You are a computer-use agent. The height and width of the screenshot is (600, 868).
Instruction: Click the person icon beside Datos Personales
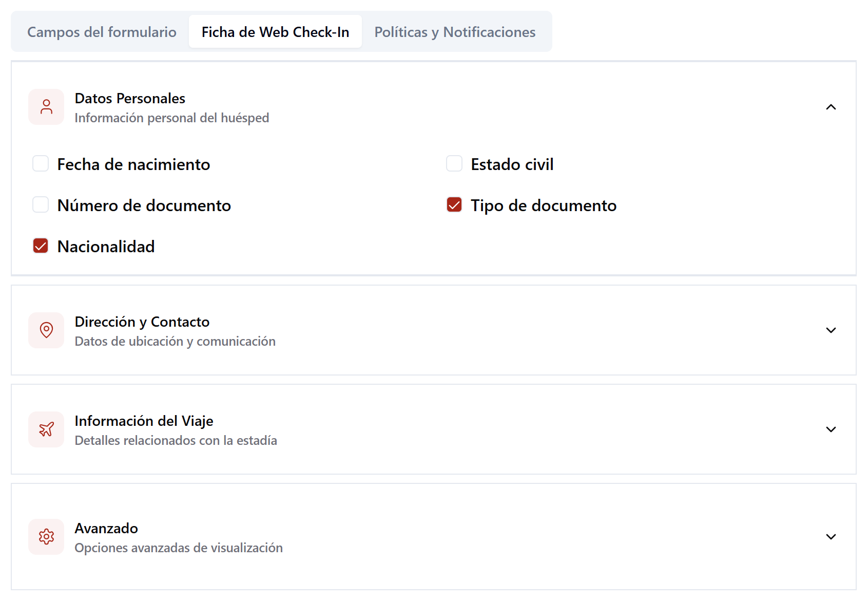tap(46, 107)
